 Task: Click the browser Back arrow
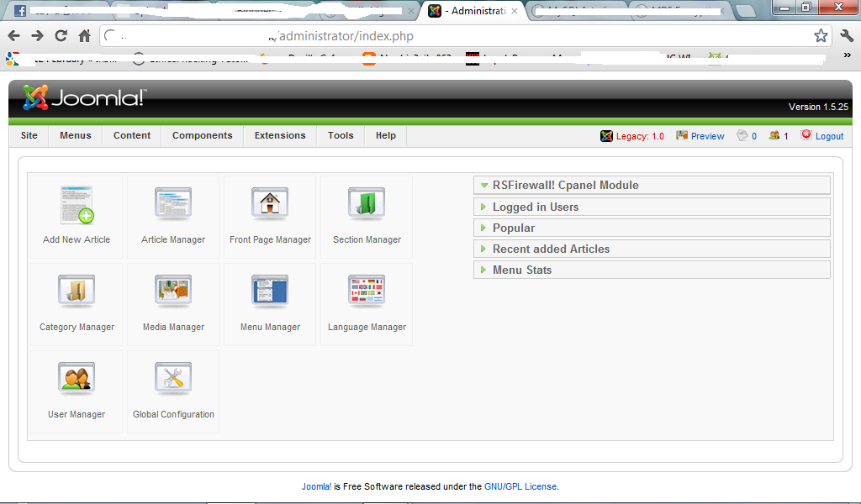13,36
